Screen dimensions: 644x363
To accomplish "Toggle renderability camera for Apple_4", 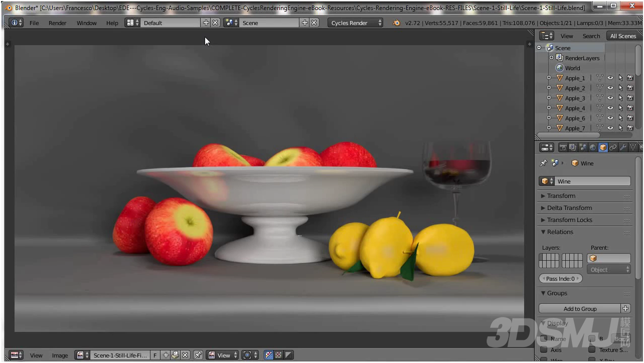I will click(x=630, y=108).
